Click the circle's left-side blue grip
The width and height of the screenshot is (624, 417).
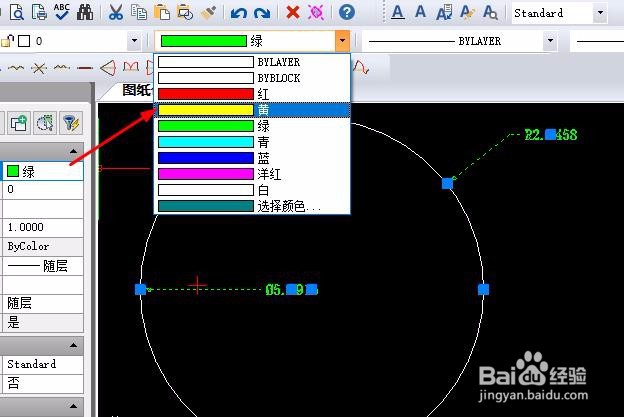[140, 289]
